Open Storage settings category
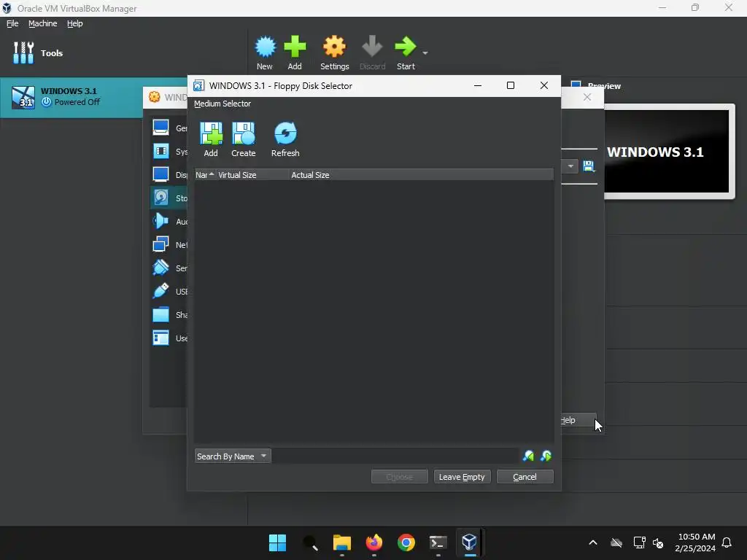Screen dimensions: 747x560 click(x=169, y=198)
